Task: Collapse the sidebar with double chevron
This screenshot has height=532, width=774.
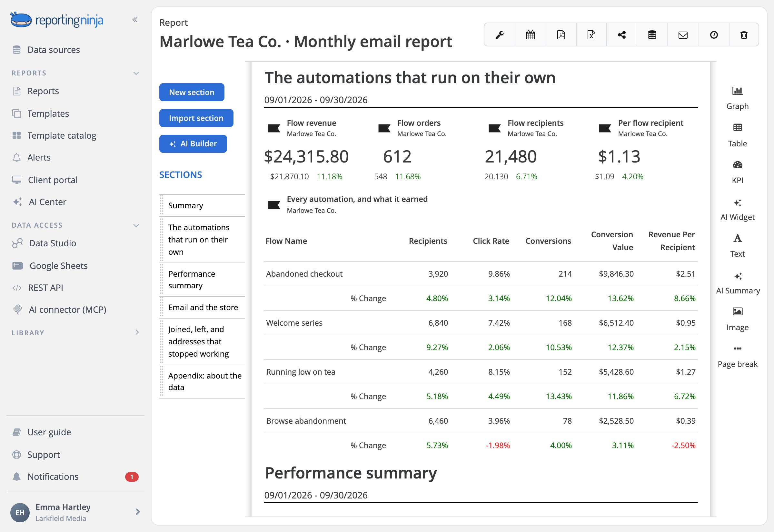Action: point(135,20)
